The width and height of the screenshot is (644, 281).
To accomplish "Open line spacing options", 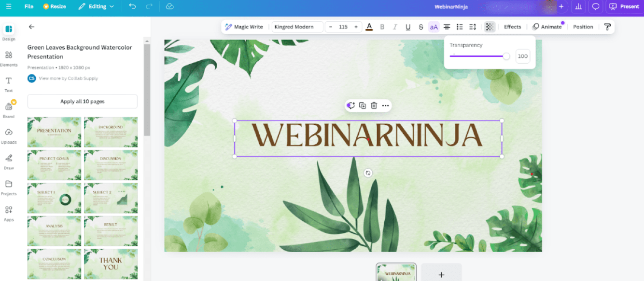I will (x=473, y=27).
